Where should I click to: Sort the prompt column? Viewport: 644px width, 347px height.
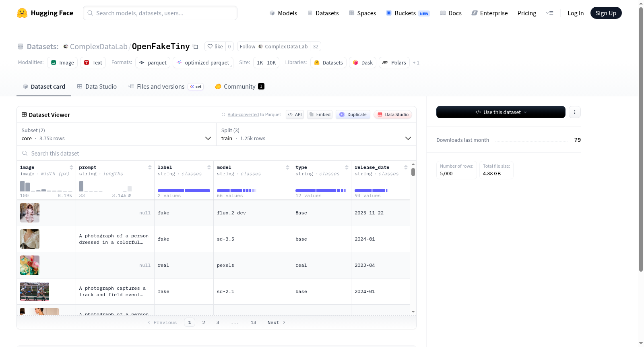click(x=150, y=167)
